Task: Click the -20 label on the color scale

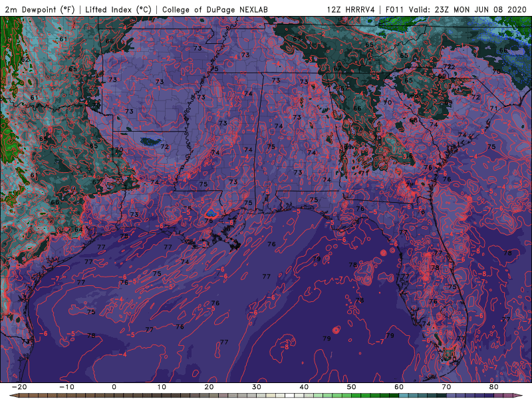Action: pyautogui.click(x=19, y=387)
